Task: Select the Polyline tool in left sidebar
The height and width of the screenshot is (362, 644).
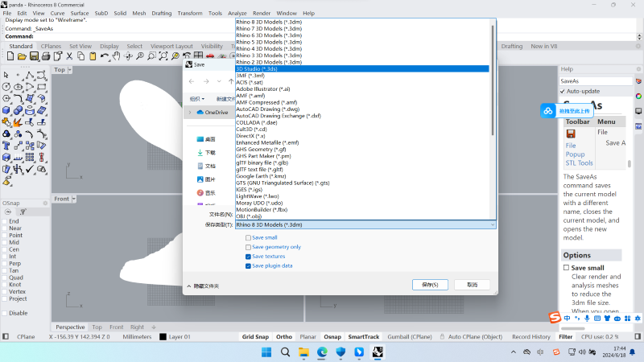Action: click(x=30, y=75)
